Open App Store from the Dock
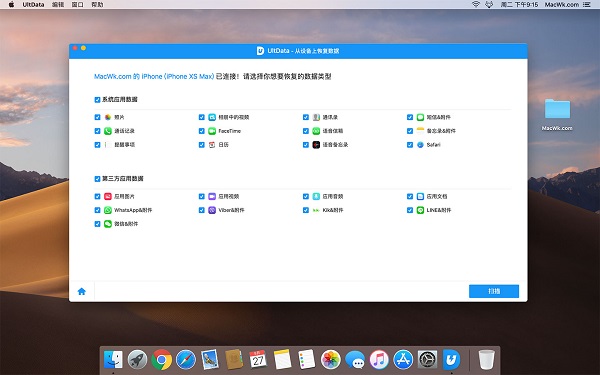The width and height of the screenshot is (600, 375). (403, 360)
